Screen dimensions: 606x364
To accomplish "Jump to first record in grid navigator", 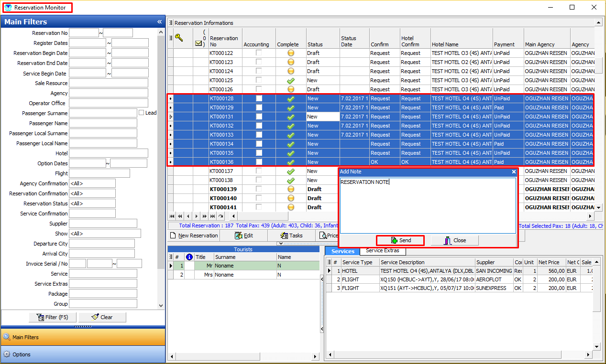I will 172,216.
